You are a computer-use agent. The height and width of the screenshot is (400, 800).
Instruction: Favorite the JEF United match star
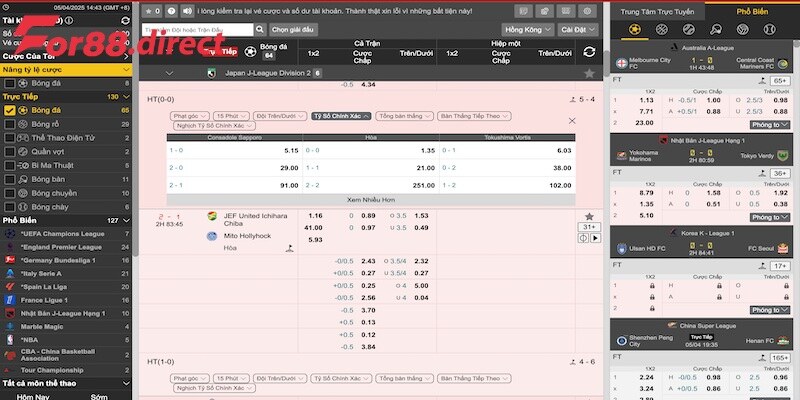coord(589,216)
